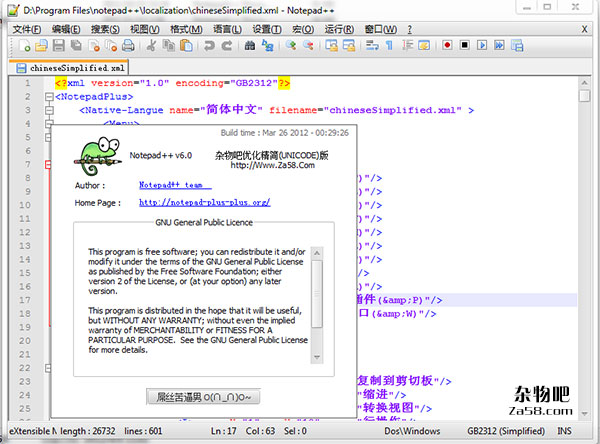Open the 搜索(S) menu
Screen dimensions: 600x444
click(105, 29)
